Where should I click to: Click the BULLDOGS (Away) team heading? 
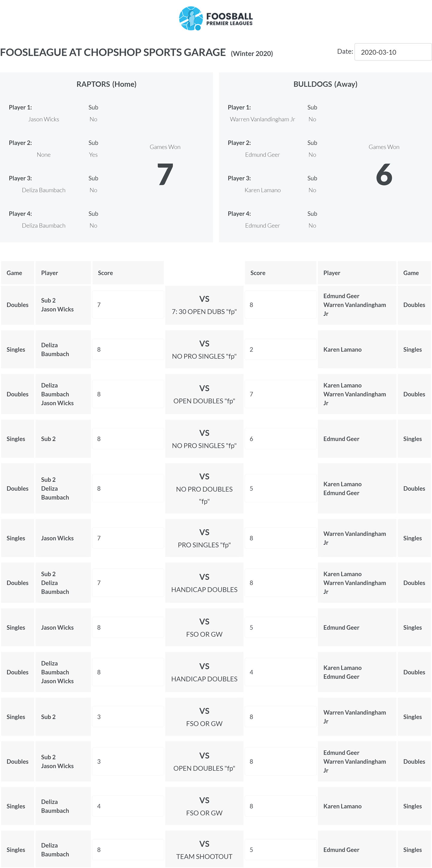(x=325, y=84)
